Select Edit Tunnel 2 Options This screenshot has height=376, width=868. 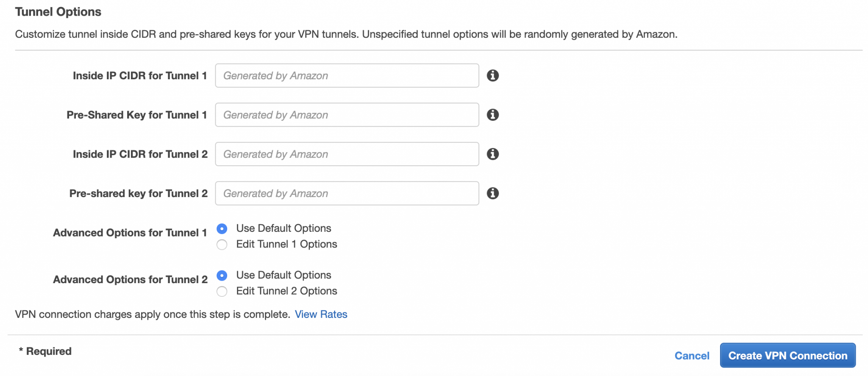222,291
